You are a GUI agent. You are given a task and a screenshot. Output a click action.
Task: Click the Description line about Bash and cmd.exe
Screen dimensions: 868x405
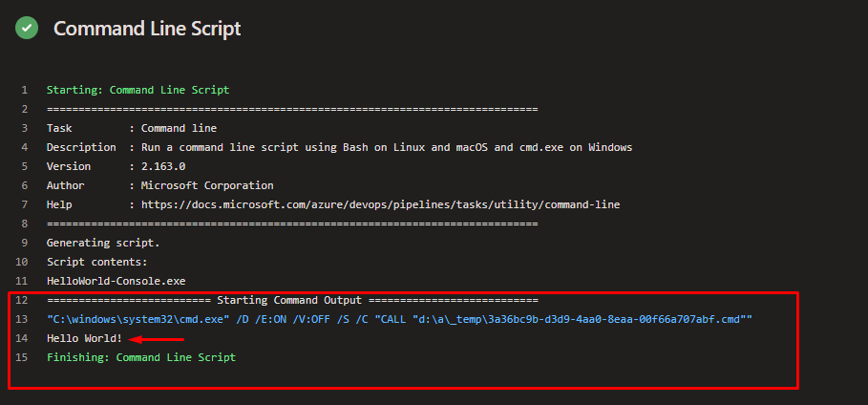pos(339,147)
